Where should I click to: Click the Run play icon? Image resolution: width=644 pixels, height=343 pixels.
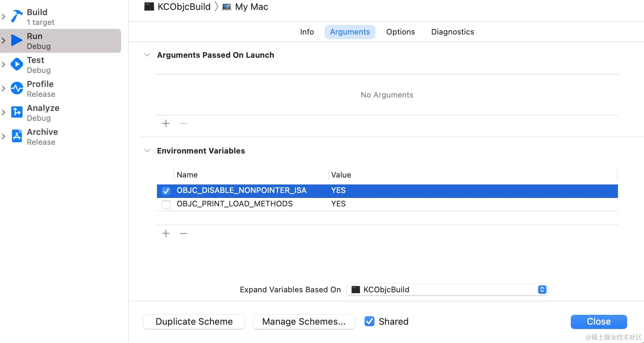pos(17,40)
